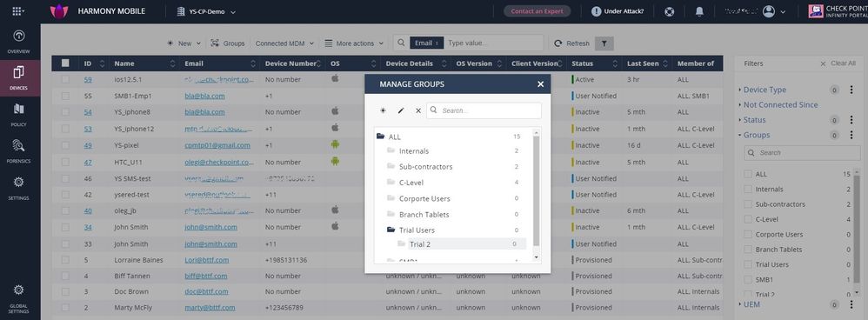Open Device Type filter options menu
The height and width of the screenshot is (320, 868).
(851, 90)
